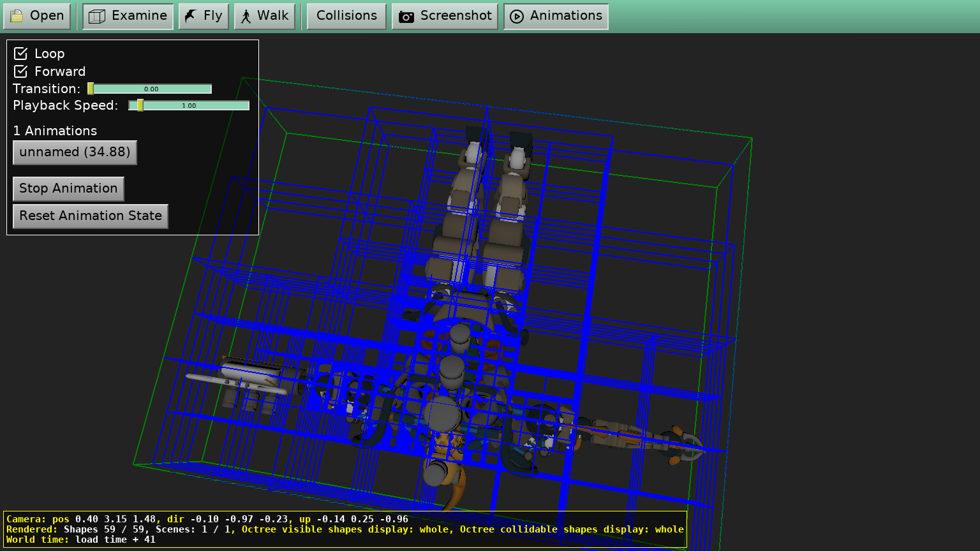Select the Screenshot toolbar entry
This screenshot has height=551, width=980.
tap(445, 16)
